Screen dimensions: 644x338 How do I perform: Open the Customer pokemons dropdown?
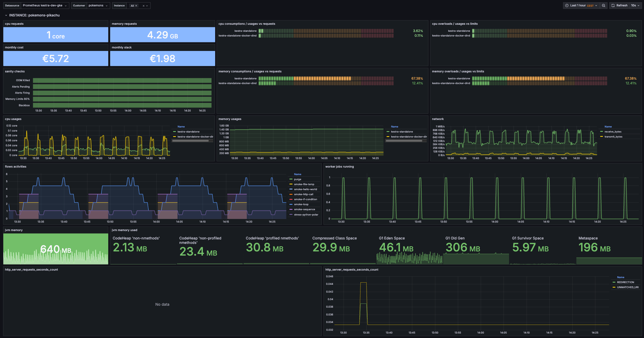[x=98, y=6]
